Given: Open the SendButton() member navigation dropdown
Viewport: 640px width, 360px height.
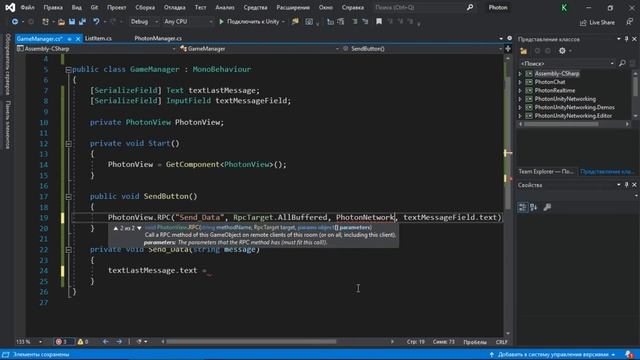Looking at the screenshot, I should [422, 49].
